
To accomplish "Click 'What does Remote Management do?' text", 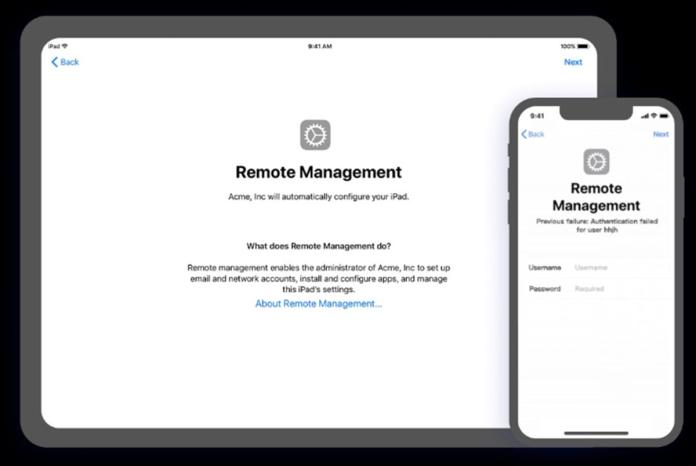I will [x=319, y=246].
